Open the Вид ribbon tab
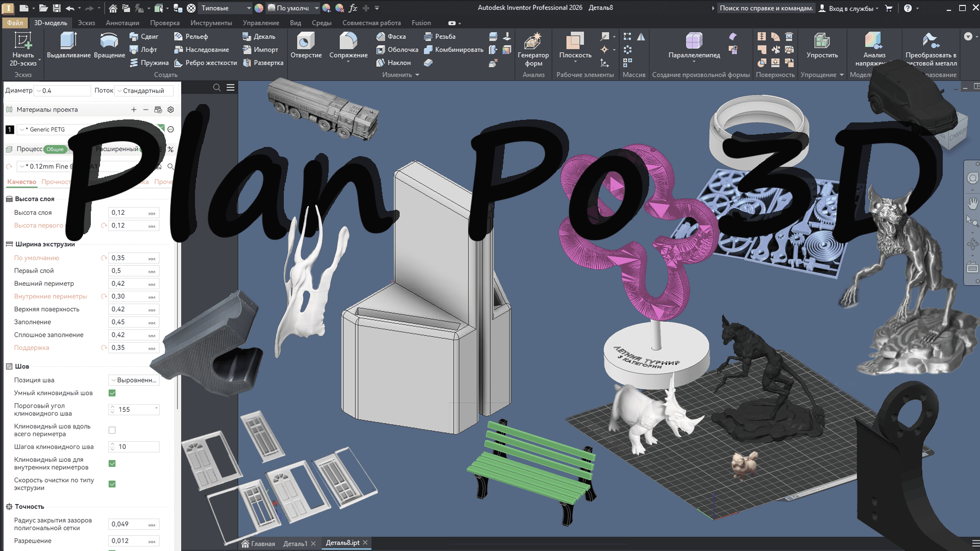The width and height of the screenshot is (980, 551). point(296,23)
